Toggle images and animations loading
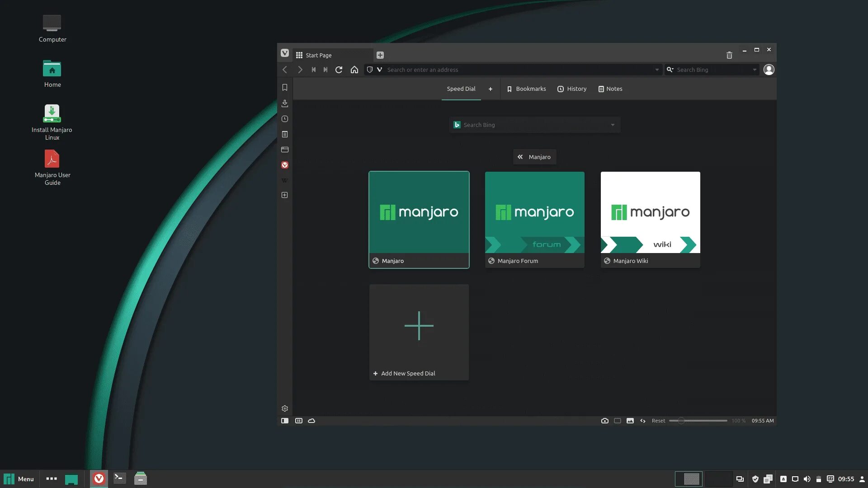This screenshot has height=488, width=868. [630, 421]
